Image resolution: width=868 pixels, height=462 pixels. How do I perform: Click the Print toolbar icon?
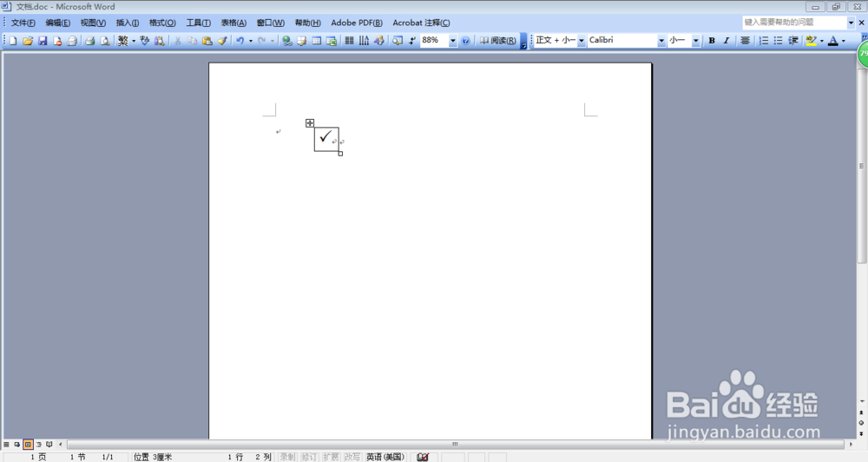tap(89, 41)
